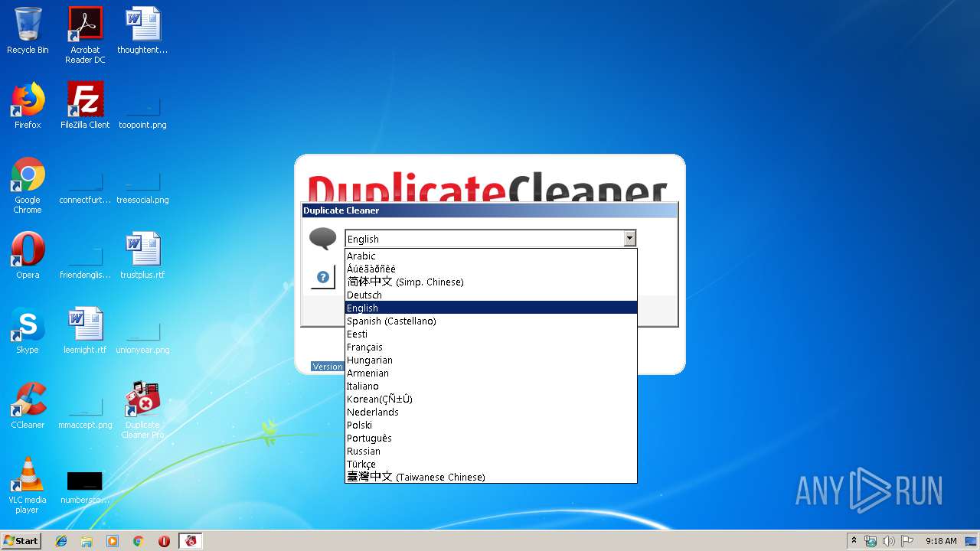Screen dimensions: 980x551
Task: Open media player taskbar icon
Action: [x=113, y=541]
